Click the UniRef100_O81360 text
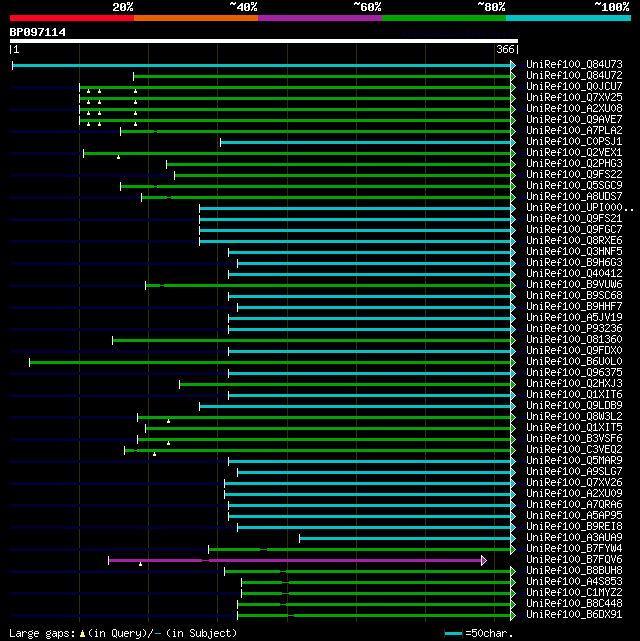The height and width of the screenshot is (641, 640). [x=574, y=340]
